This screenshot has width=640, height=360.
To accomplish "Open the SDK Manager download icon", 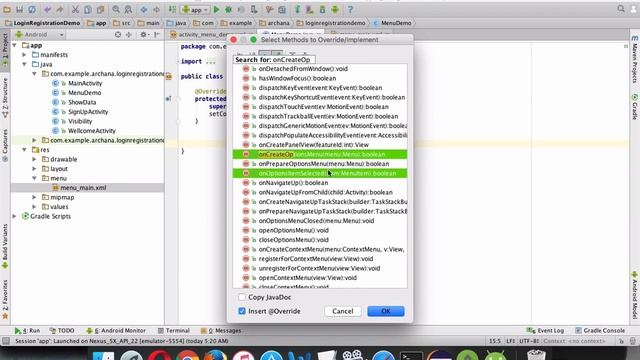I will pyautogui.click(x=322, y=9).
